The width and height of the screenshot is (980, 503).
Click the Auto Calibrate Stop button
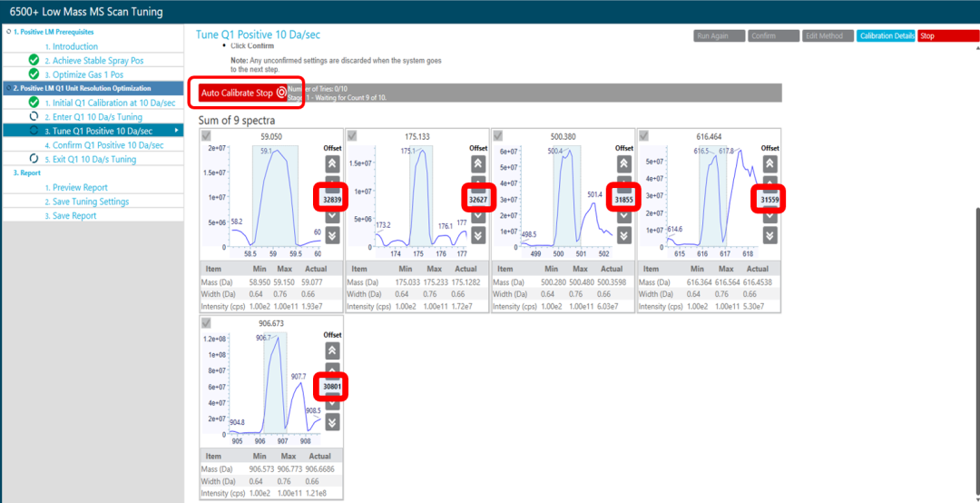[243, 93]
